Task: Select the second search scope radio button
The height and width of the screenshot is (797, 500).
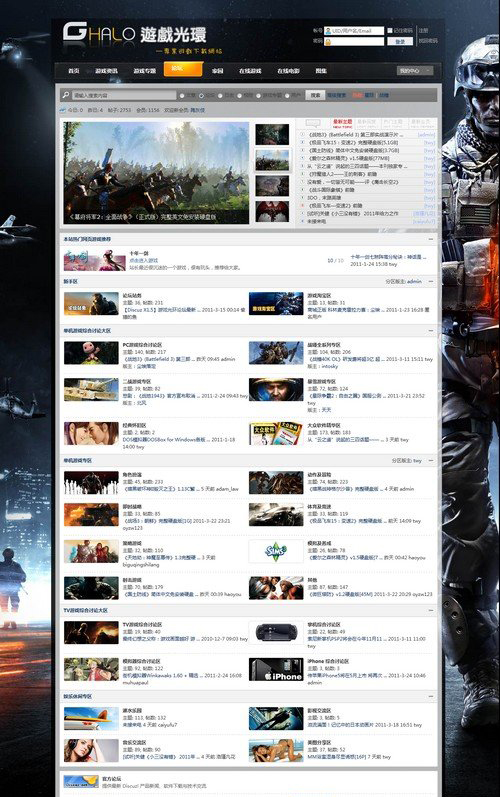Action: pyautogui.click(x=201, y=96)
